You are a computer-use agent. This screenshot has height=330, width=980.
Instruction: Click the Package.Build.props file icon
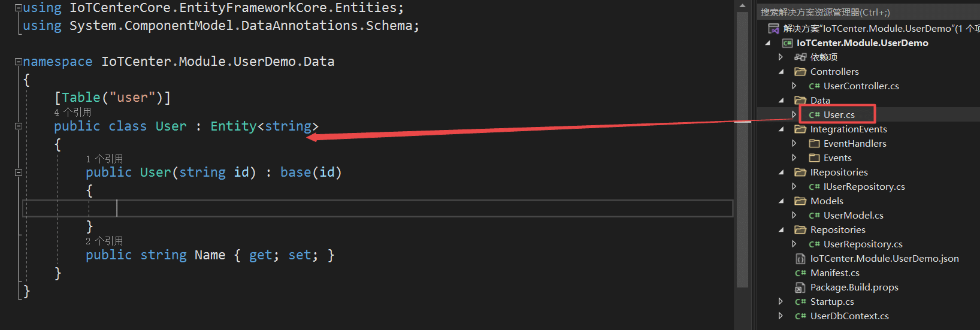[800, 287]
